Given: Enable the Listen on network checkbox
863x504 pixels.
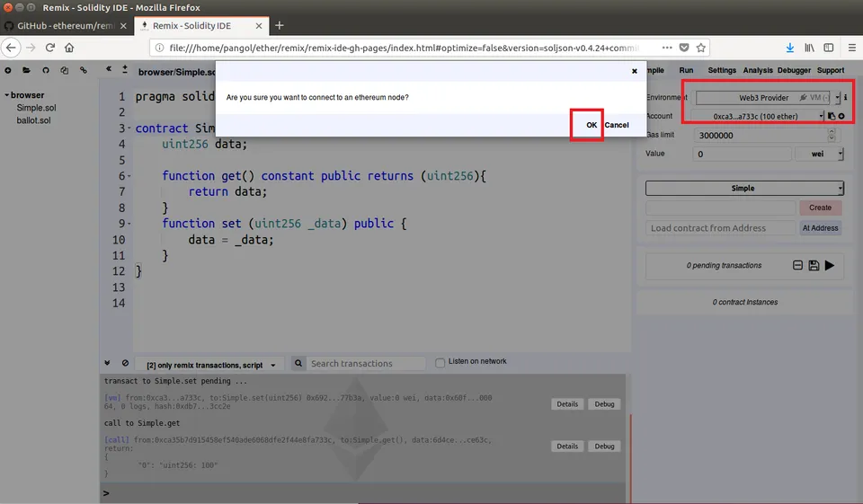Looking at the screenshot, I should 440,363.
